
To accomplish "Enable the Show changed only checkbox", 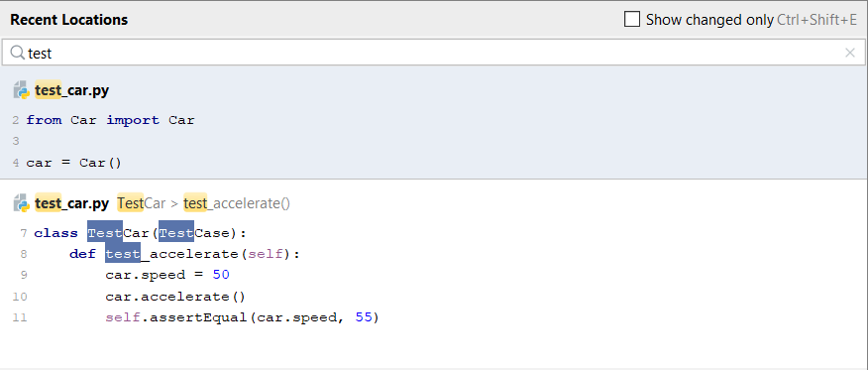I will tap(631, 20).
